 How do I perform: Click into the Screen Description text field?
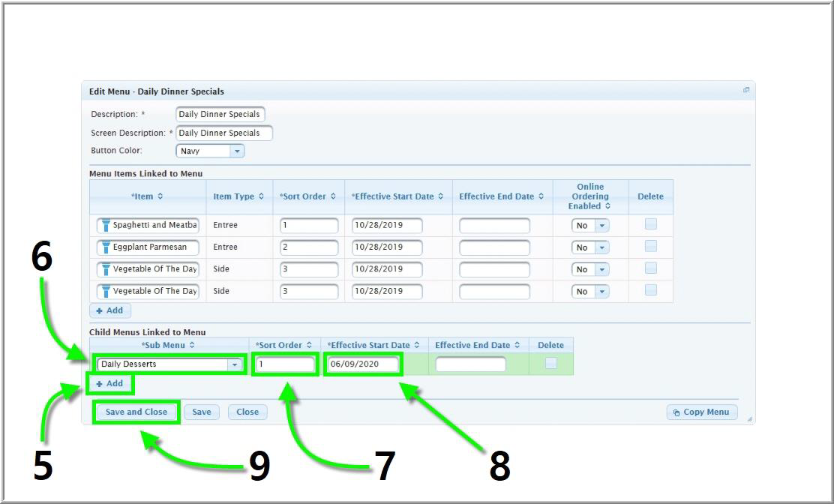pos(223,133)
